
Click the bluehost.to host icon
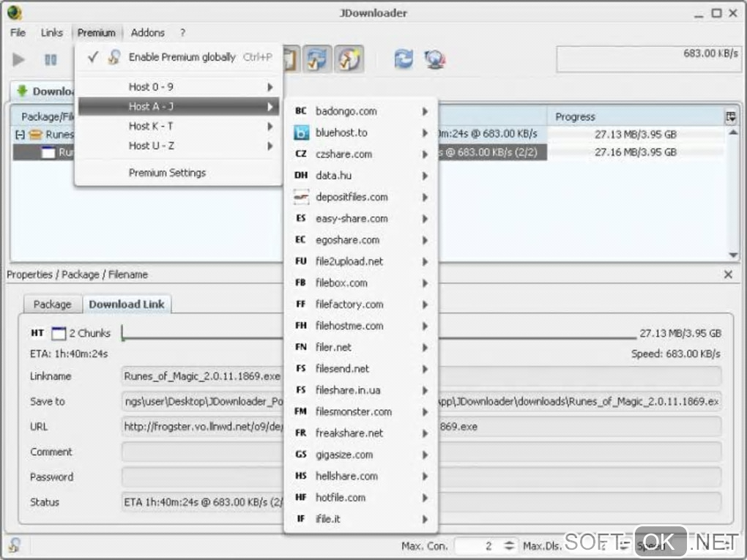300,132
